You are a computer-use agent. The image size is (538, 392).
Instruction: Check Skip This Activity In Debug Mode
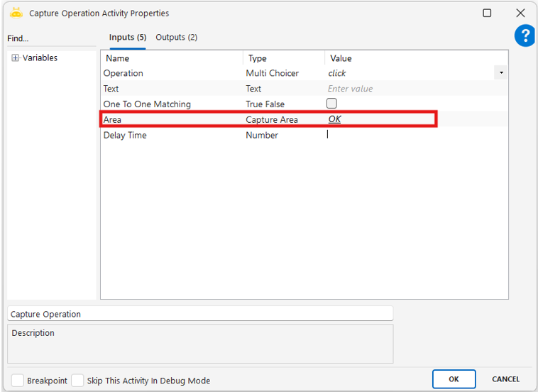tap(77, 380)
